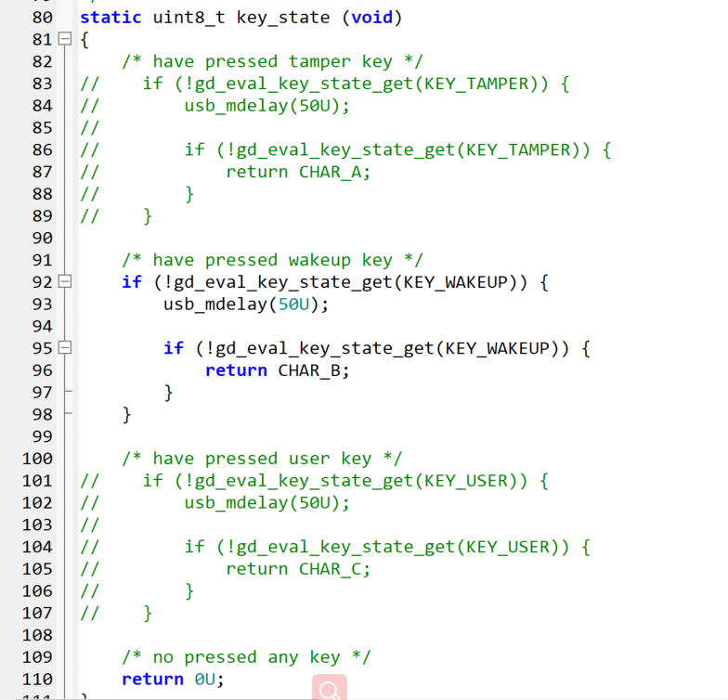The image size is (728, 700).
Task: Click the 'no pressed any key' comment
Action: [x=247, y=657]
